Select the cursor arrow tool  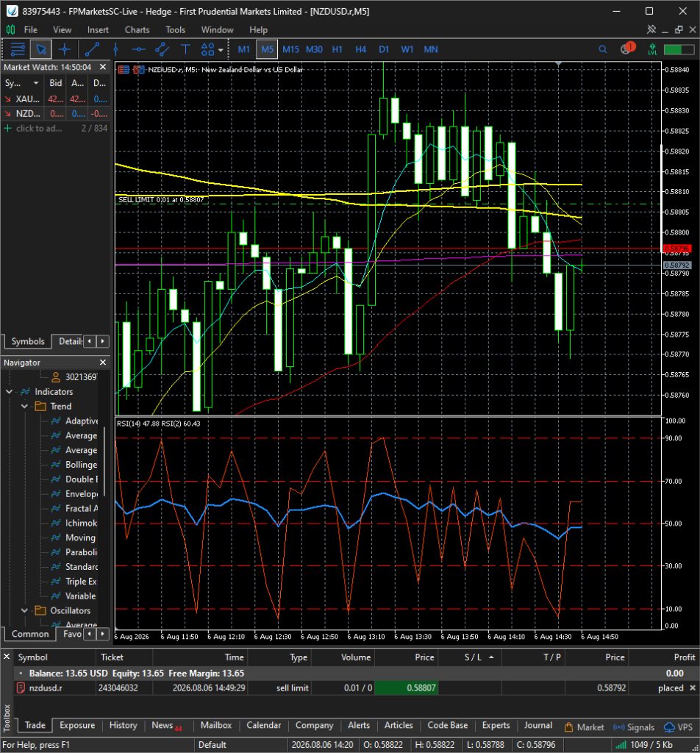click(41, 49)
